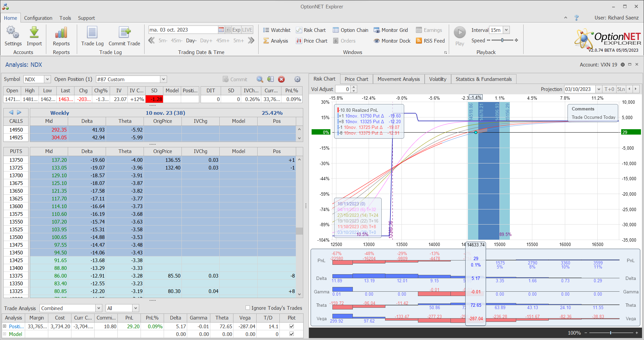This screenshot has height=340, width=644.
Task: Open the Reports chart icon
Action: (x=61, y=33)
